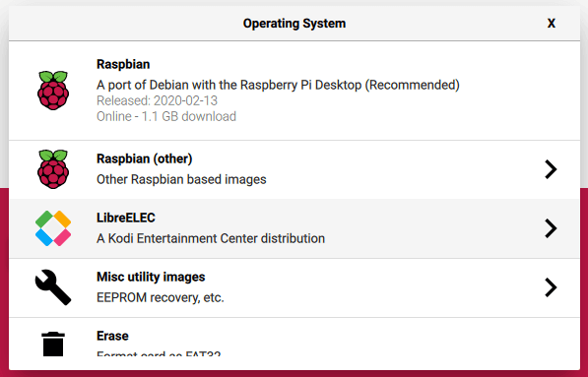Select the Erase option label
This screenshot has width=588, height=377.
point(112,336)
